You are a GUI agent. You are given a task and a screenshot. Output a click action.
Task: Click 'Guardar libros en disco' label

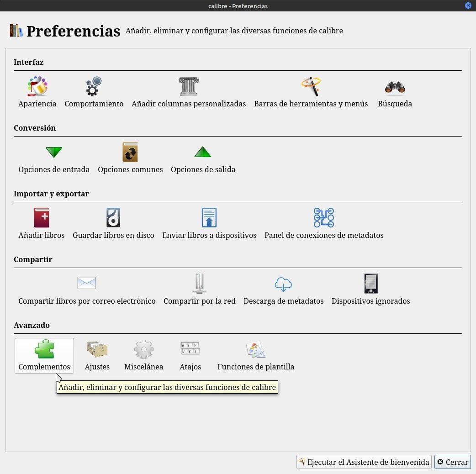113,235
